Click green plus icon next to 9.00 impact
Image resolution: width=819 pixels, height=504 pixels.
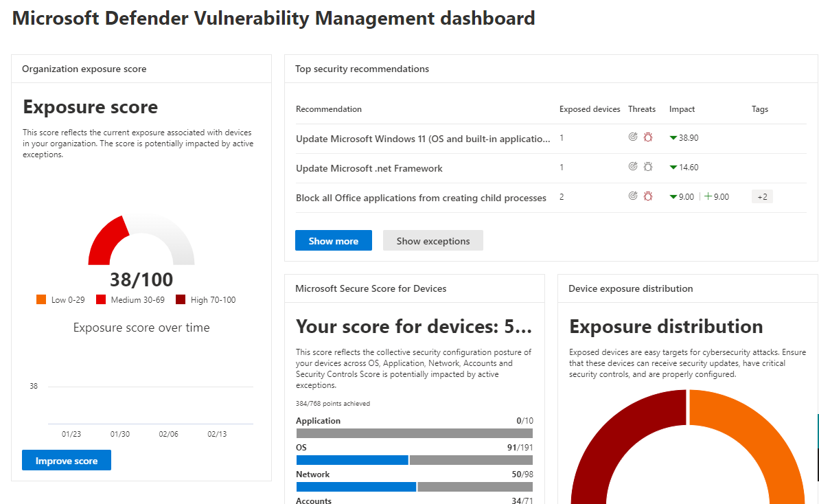[708, 197]
